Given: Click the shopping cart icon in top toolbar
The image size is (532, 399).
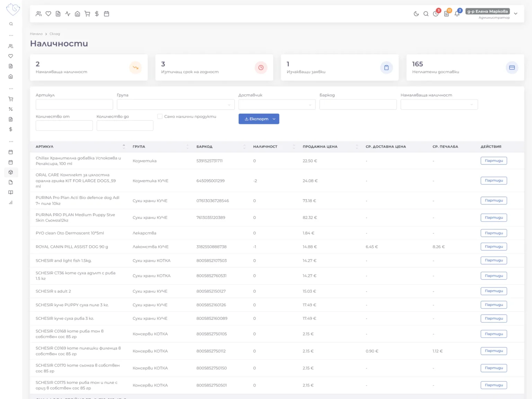Looking at the screenshot, I should point(87,14).
